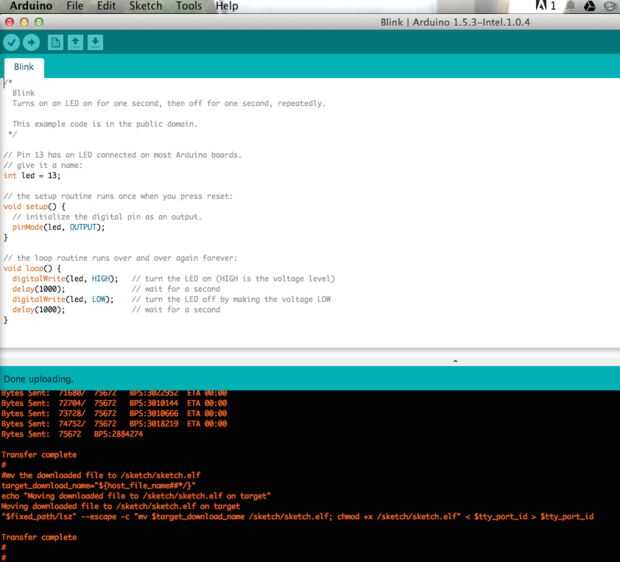
Task: Click the Upload arrow button
Action: pyautogui.click(x=31, y=42)
